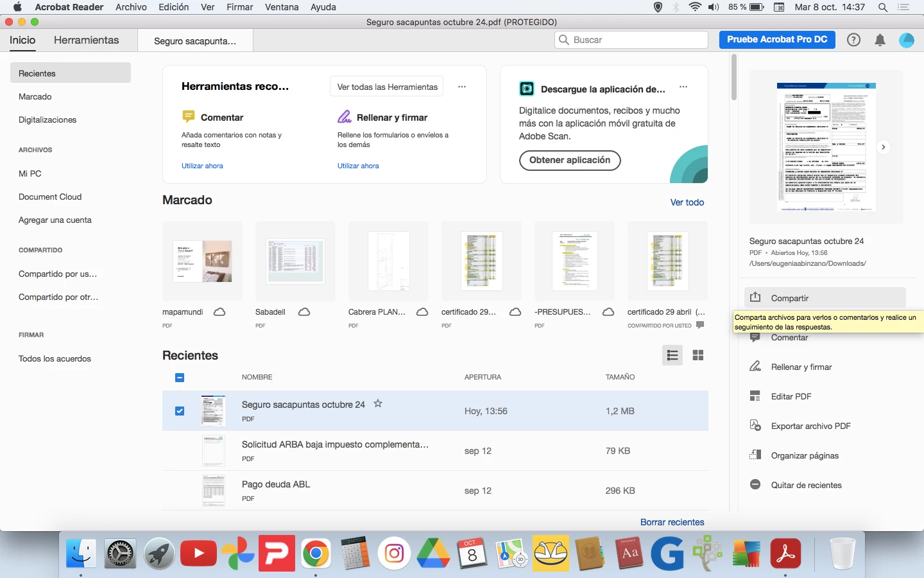Click the comment icon by COMPARTIDO POR USTED

click(700, 325)
